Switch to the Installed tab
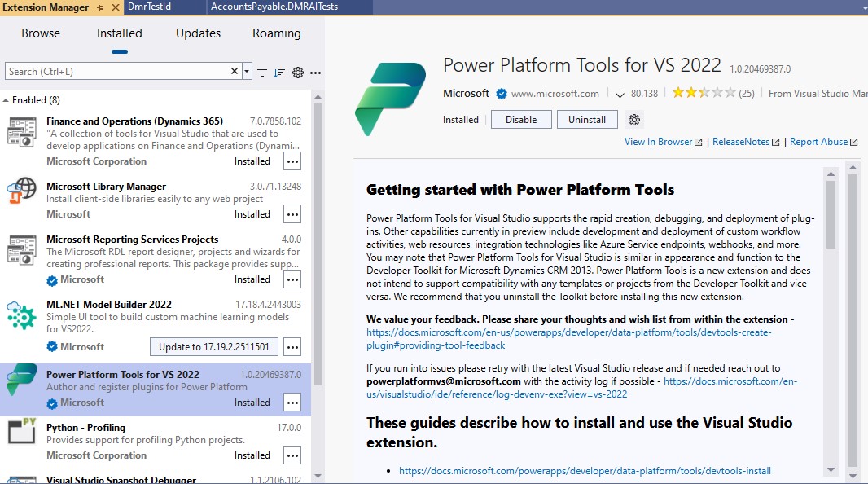The height and width of the screenshot is (484, 868). (120, 33)
